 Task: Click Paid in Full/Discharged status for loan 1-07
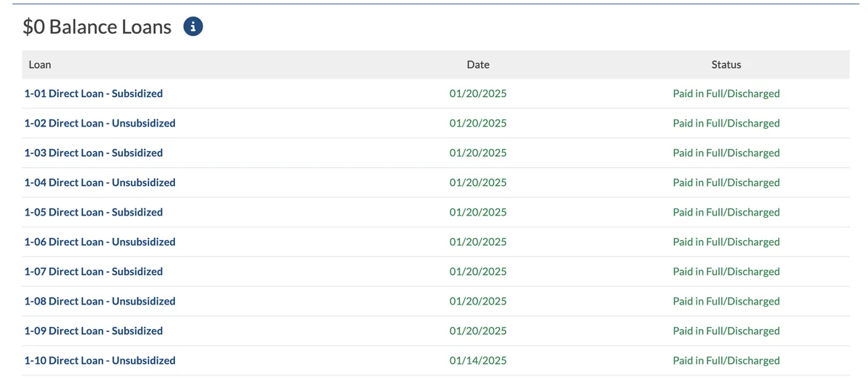point(726,271)
